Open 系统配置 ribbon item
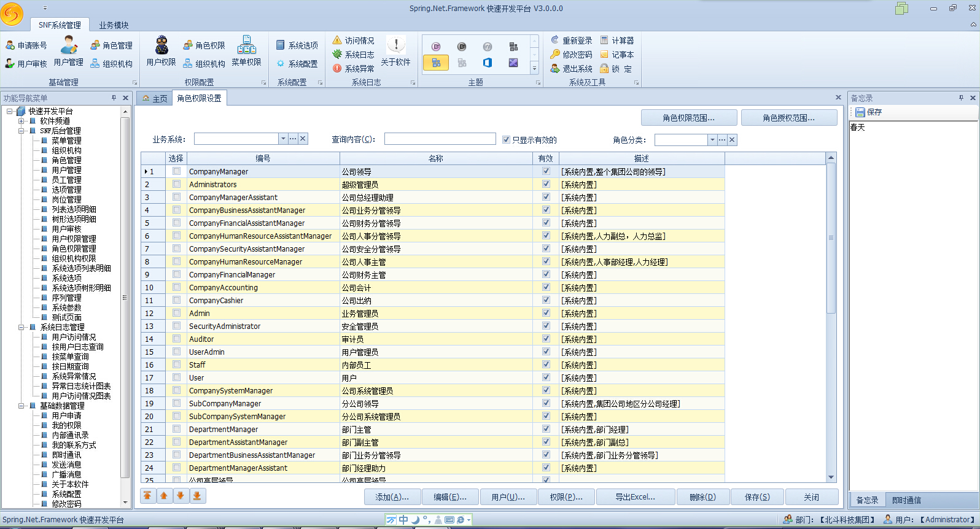This screenshot has height=529, width=980. click(x=297, y=64)
